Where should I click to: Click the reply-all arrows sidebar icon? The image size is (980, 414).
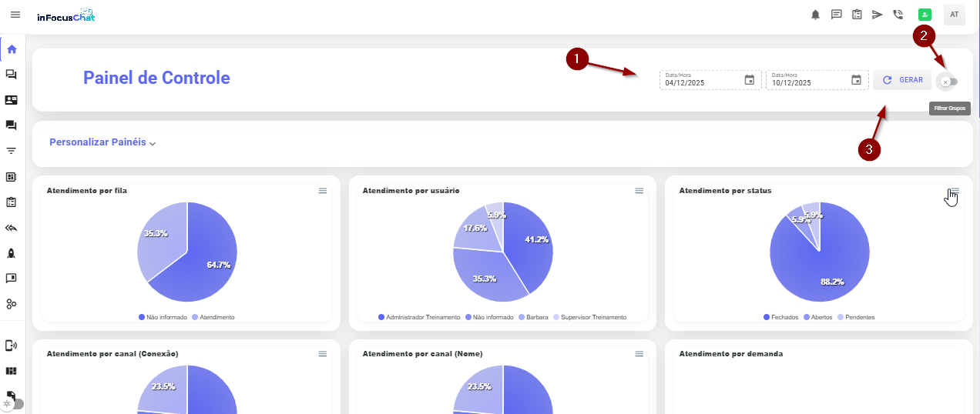pos(12,228)
